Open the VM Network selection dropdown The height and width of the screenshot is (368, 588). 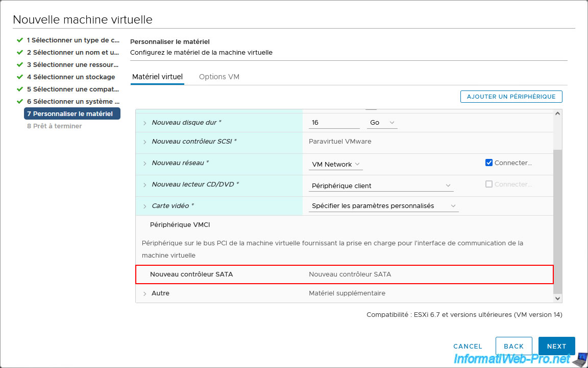point(336,164)
